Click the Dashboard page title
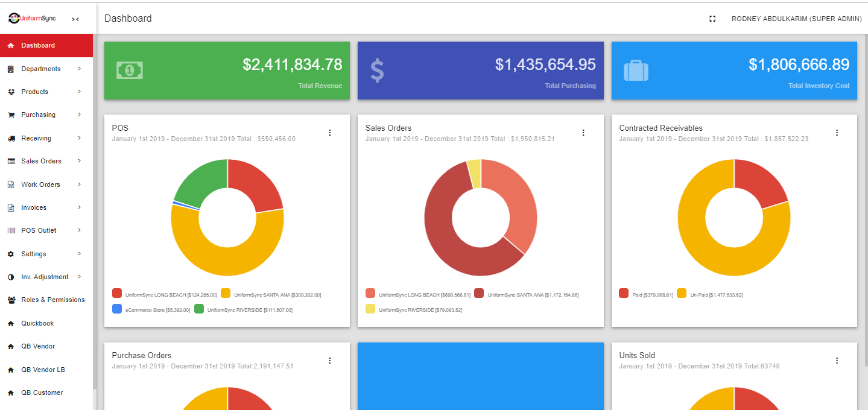This screenshot has height=410, width=868. pyautogui.click(x=128, y=19)
